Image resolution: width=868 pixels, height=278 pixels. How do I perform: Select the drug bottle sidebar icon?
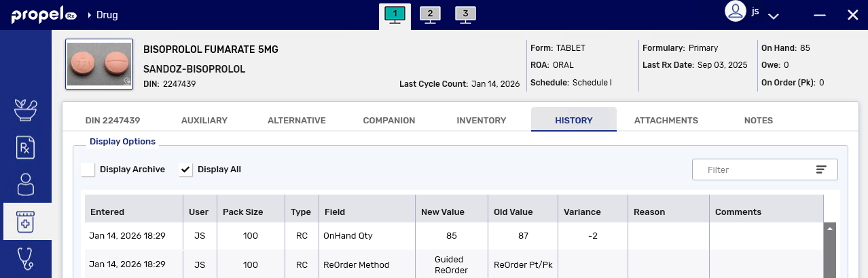(26, 221)
